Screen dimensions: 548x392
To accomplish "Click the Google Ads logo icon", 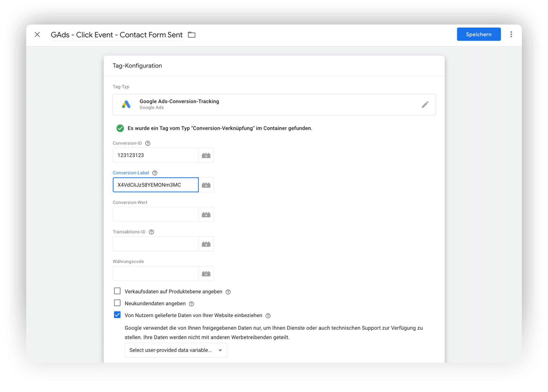I will (126, 104).
